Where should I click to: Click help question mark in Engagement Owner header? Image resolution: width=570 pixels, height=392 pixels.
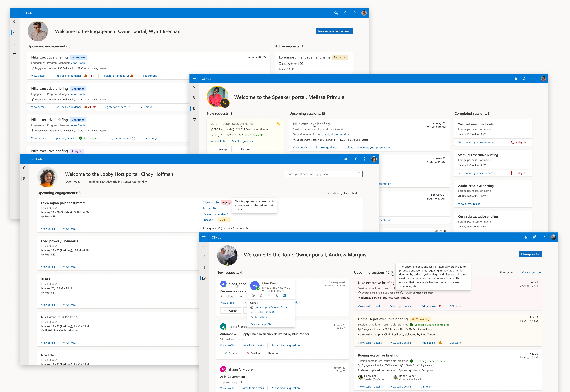tap(355, 13)
